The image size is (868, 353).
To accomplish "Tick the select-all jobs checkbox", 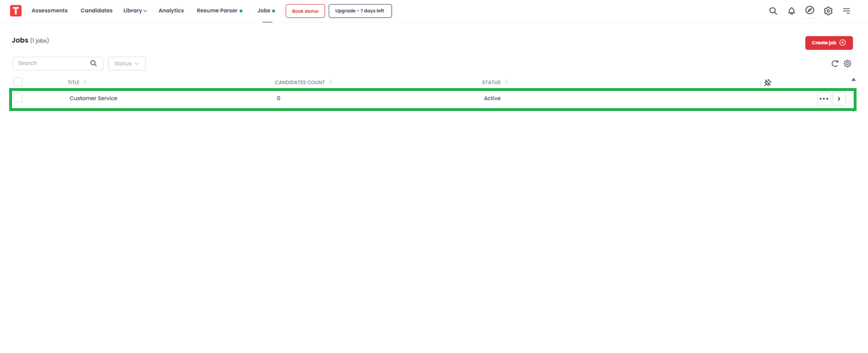I will pyautogui.click(x=18, y=82).
